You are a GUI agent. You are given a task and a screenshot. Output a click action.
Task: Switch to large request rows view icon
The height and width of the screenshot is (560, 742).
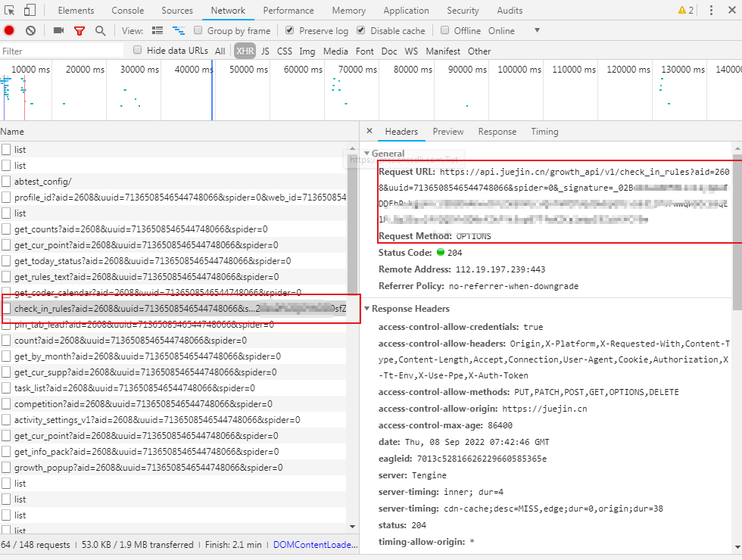(x=157, y=31)
